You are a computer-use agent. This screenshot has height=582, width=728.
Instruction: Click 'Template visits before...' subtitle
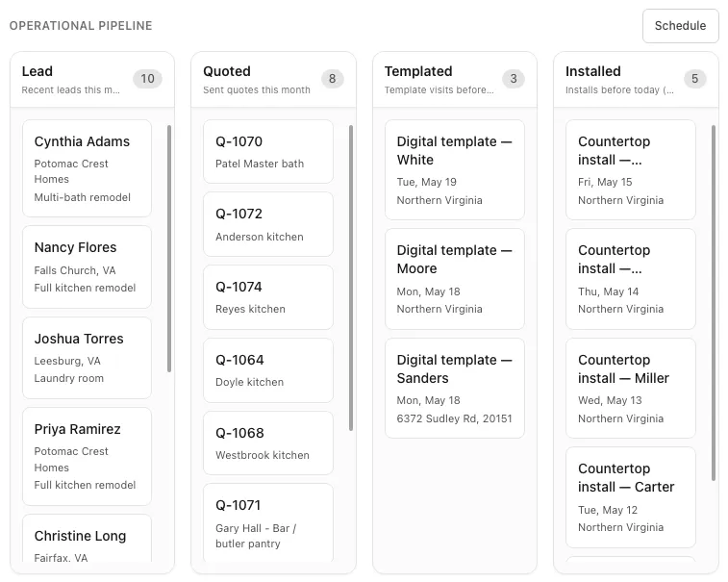tap(439, 90)
